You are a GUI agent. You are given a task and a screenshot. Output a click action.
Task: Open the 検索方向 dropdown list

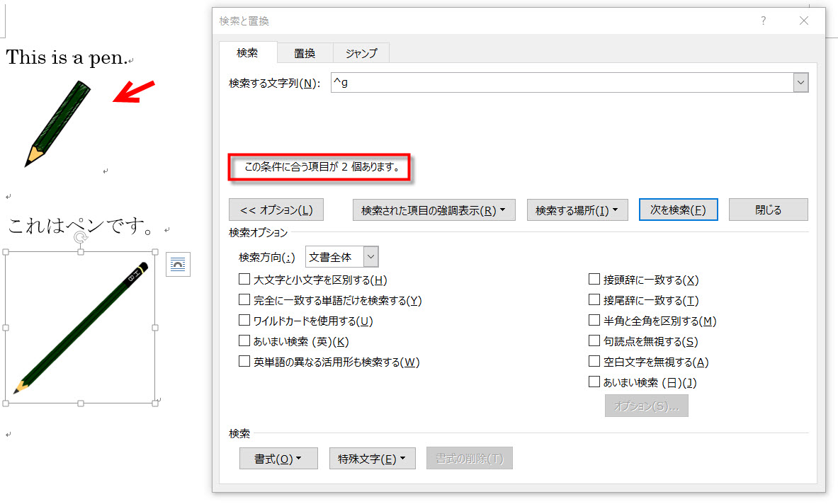point(370,257)
